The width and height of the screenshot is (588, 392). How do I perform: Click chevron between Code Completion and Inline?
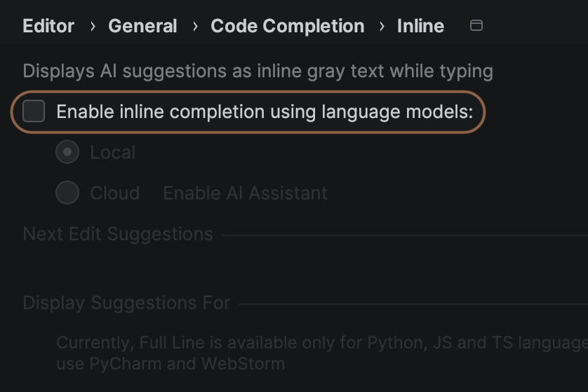tap(382, 26)
